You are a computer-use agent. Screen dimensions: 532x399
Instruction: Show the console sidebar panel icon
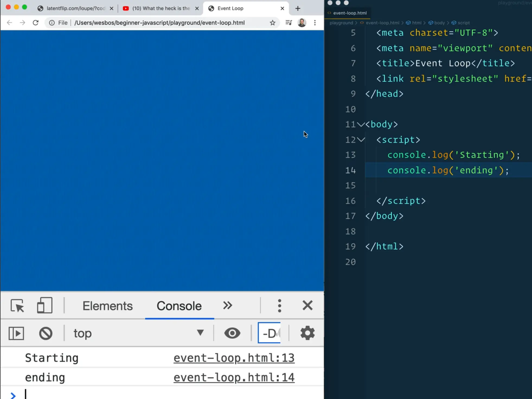pos(16,333)
